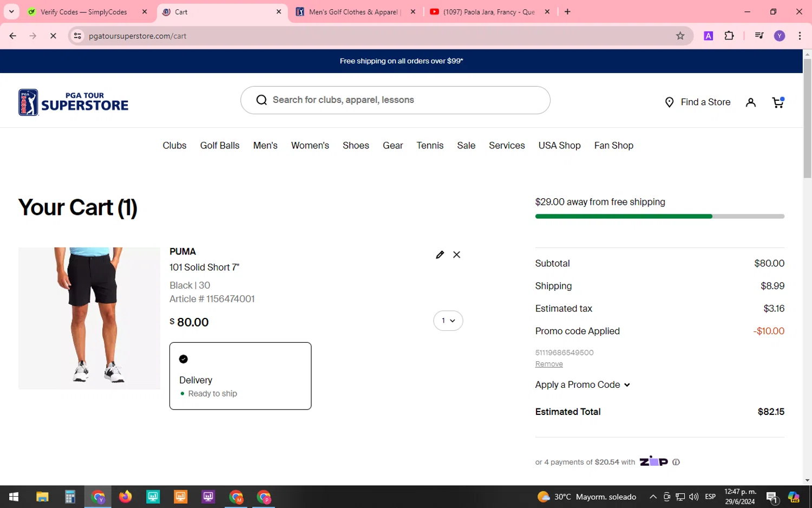This screenshot has width=812, height=508.
Task: Open the Tennis menu
Action: click(x=430, y=145)
